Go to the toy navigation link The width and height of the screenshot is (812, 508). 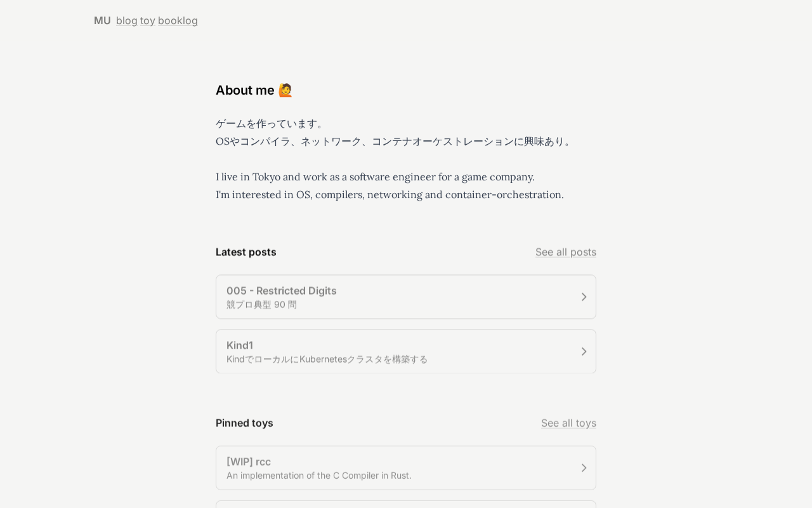(148, 20)
